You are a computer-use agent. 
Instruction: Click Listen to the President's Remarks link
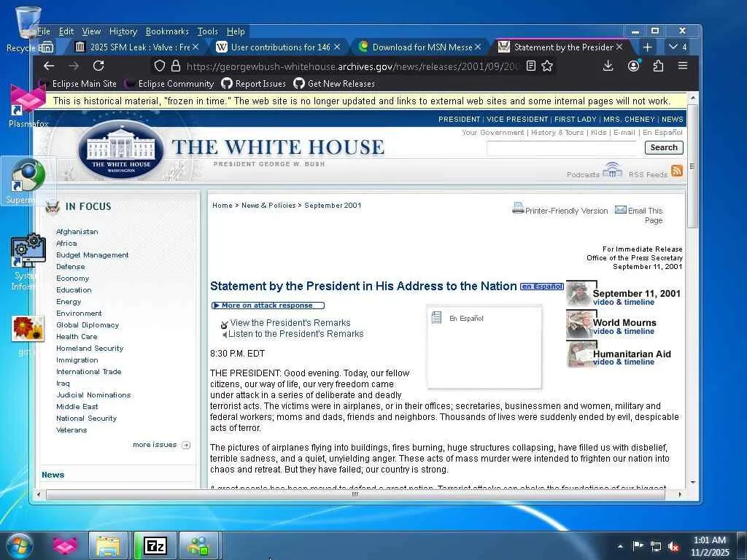point(295,334)
